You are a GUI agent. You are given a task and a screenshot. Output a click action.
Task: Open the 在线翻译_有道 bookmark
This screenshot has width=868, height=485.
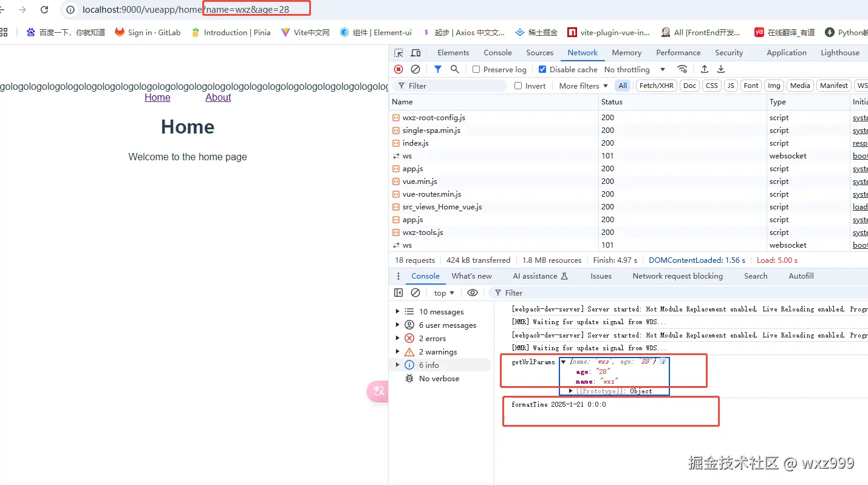pos(785,32)
